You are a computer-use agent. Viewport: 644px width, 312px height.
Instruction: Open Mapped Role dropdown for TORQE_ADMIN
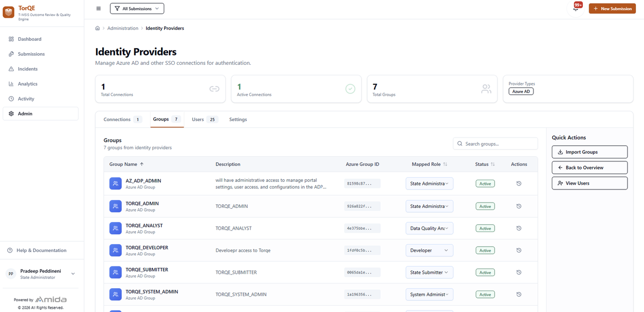point(429,206)
